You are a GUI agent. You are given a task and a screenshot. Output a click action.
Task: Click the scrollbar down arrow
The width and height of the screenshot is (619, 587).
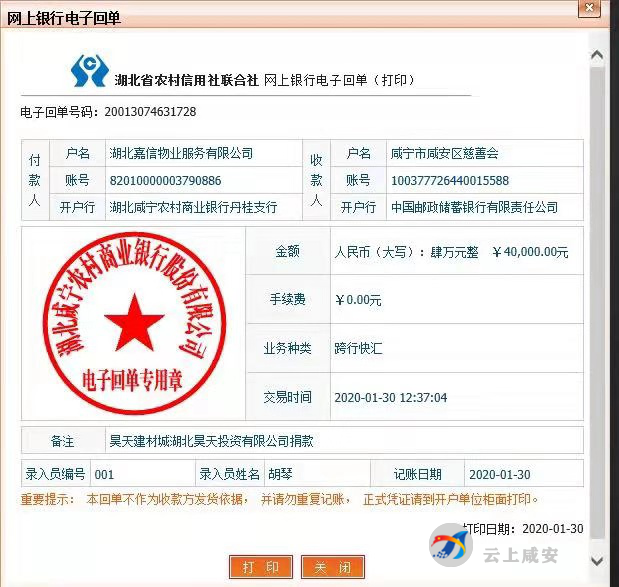[597, 561]
